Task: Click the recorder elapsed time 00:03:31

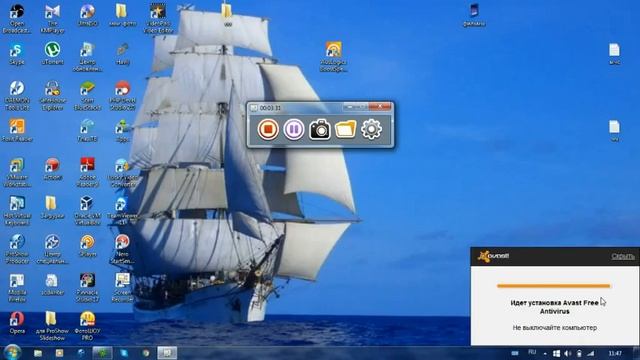Action: (x=270, y=108)
